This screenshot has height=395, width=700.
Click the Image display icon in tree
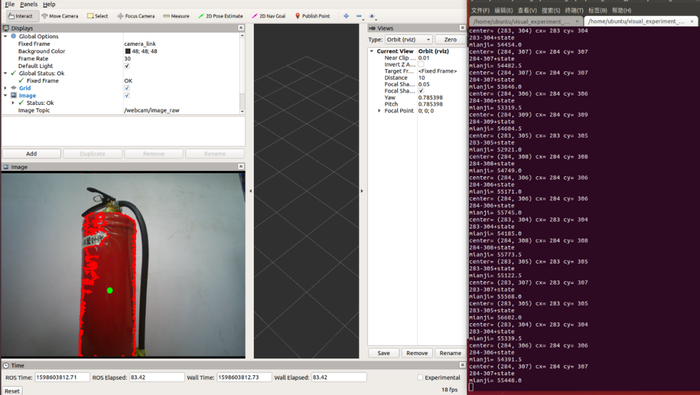[x=13, y=95]
